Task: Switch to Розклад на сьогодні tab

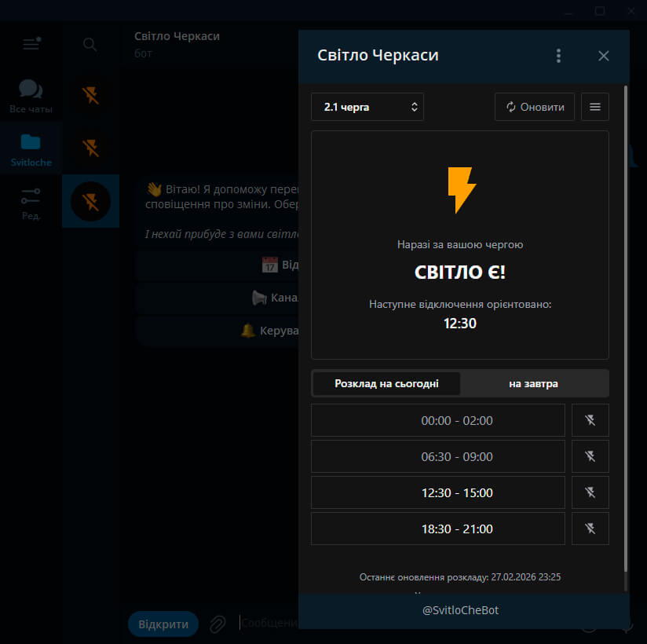Action: point(386,384)
